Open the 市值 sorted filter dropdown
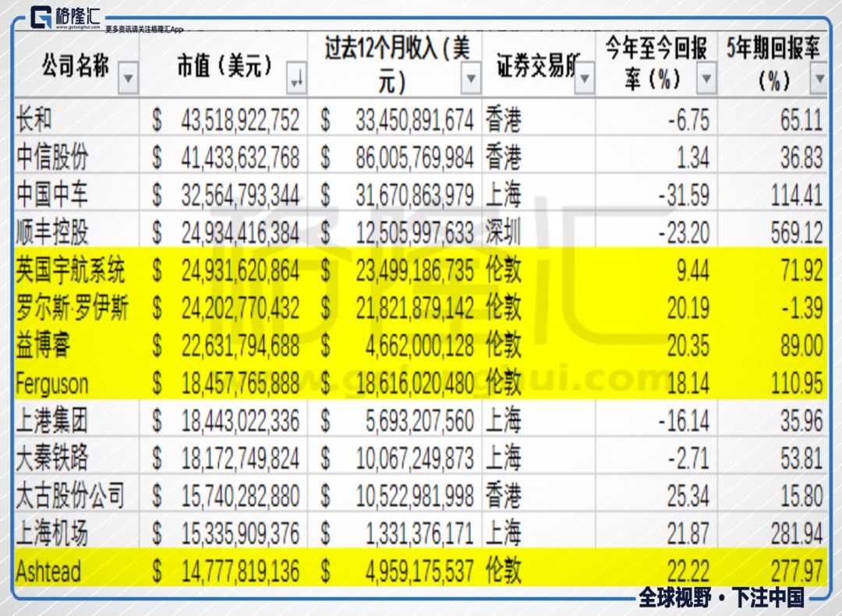 point(296,79)
